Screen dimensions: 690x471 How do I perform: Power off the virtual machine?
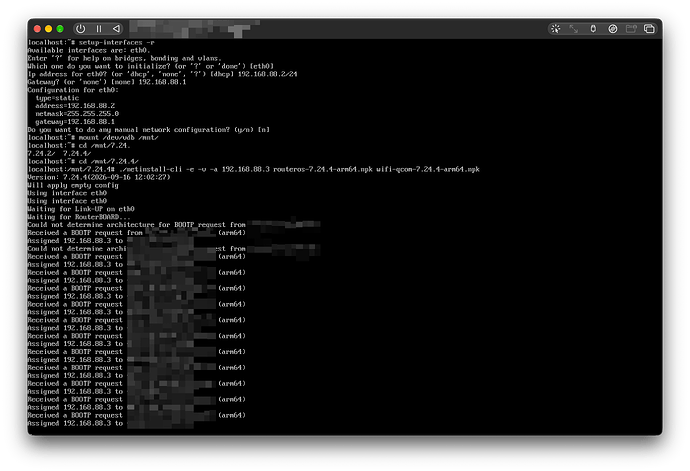point(81,29)
